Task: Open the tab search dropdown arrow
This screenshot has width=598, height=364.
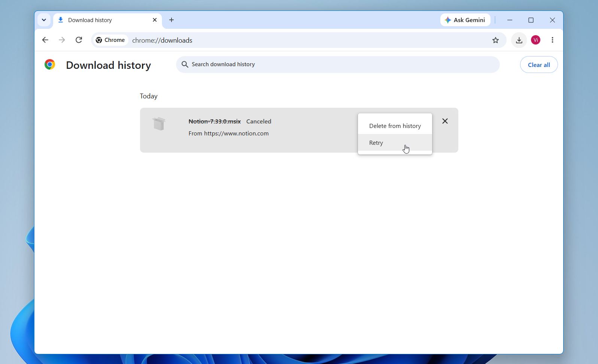Action: coord(44,20)
